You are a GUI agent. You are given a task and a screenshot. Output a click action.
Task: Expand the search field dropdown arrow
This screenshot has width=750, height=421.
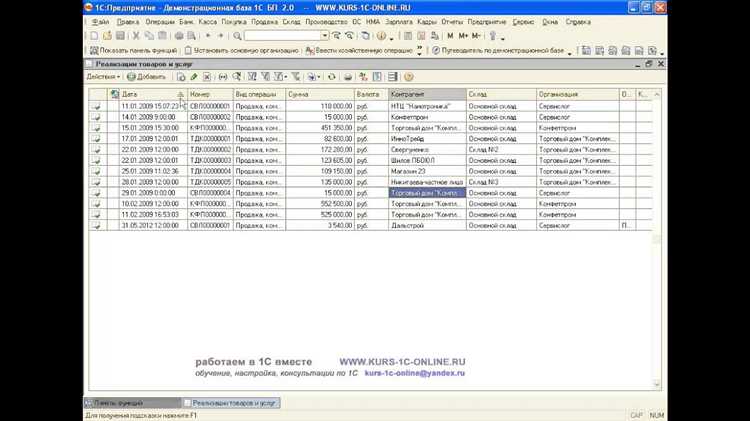[325, 36]
